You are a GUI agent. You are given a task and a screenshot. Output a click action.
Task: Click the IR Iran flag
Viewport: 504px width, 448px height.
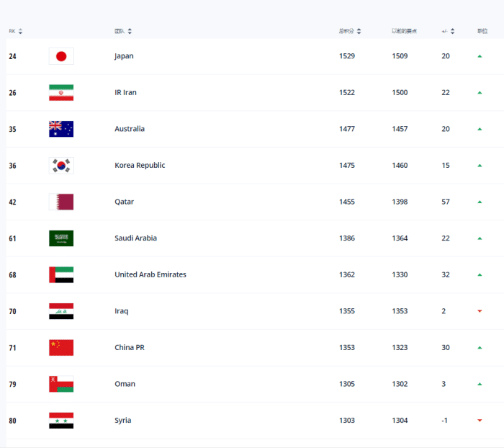click(x=61, y=93)
